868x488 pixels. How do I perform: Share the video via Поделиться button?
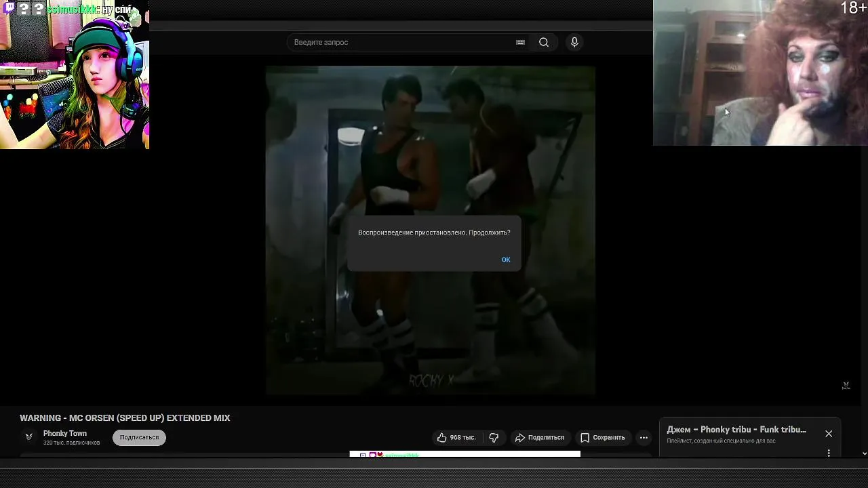(540, 438)
